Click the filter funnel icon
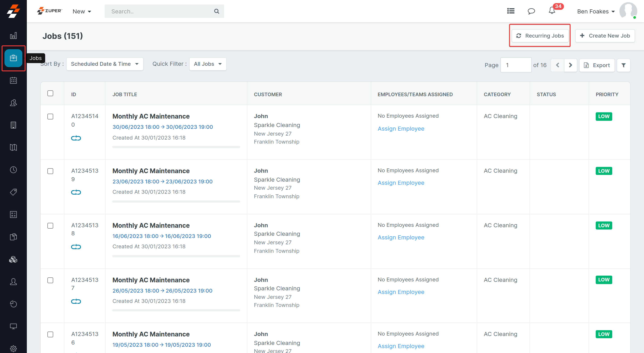 [623, 65]
